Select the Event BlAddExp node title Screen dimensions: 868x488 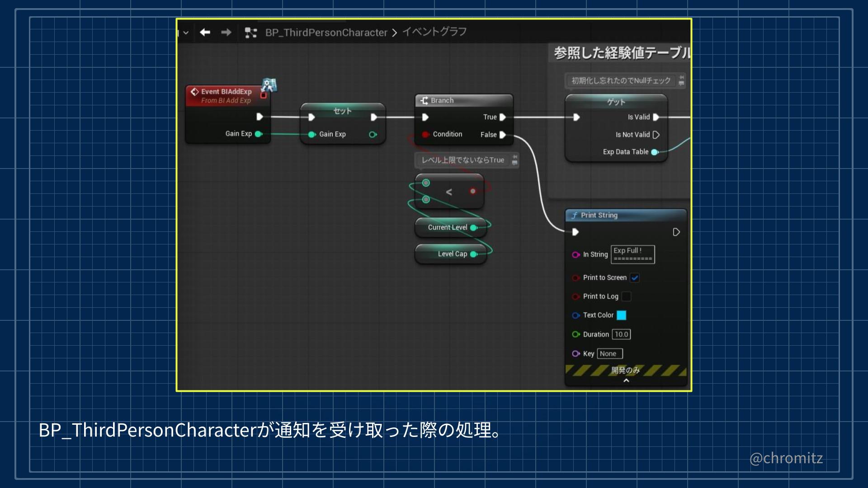point(226,91)
